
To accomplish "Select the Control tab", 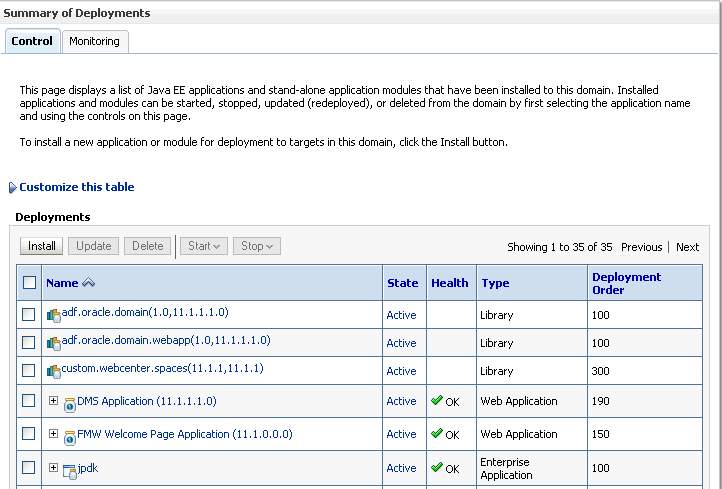I will click(x=32, y=41).
